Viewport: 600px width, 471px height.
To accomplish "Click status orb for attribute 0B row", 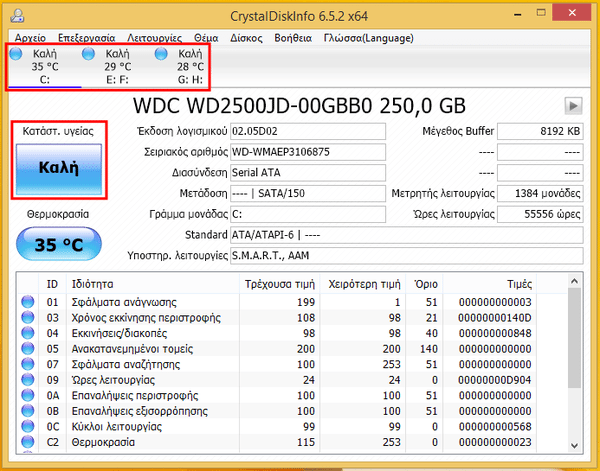I will (28, 411).
